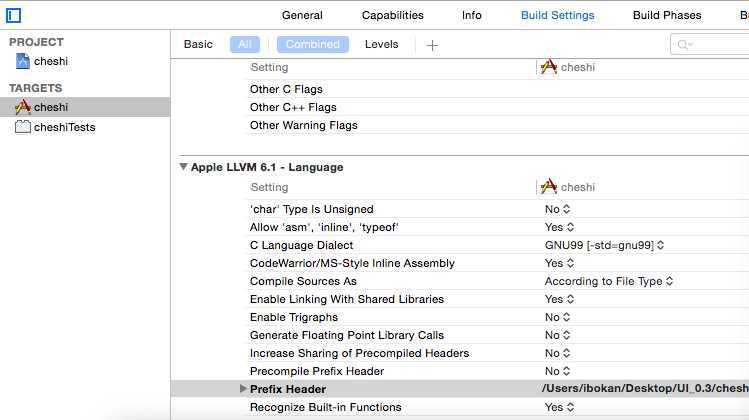Switch to the Build Settings tab
The height and width of the screenshot is (420, 749).
point(557,15)
